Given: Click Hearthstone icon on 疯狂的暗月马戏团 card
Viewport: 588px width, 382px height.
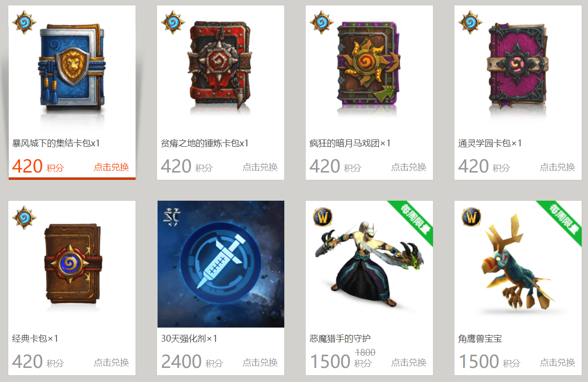Looking at the screenshot, I should coord(321,23).
